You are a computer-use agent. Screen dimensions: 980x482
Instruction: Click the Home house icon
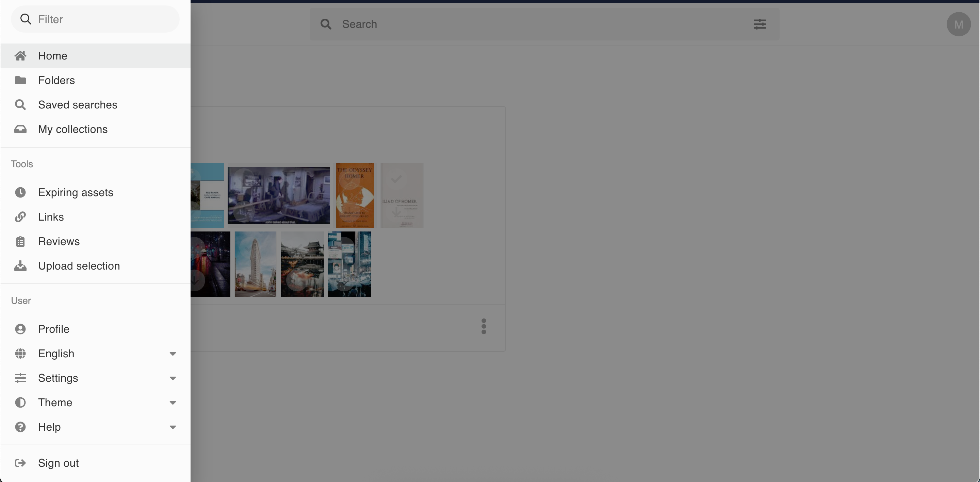pos(20,56)
